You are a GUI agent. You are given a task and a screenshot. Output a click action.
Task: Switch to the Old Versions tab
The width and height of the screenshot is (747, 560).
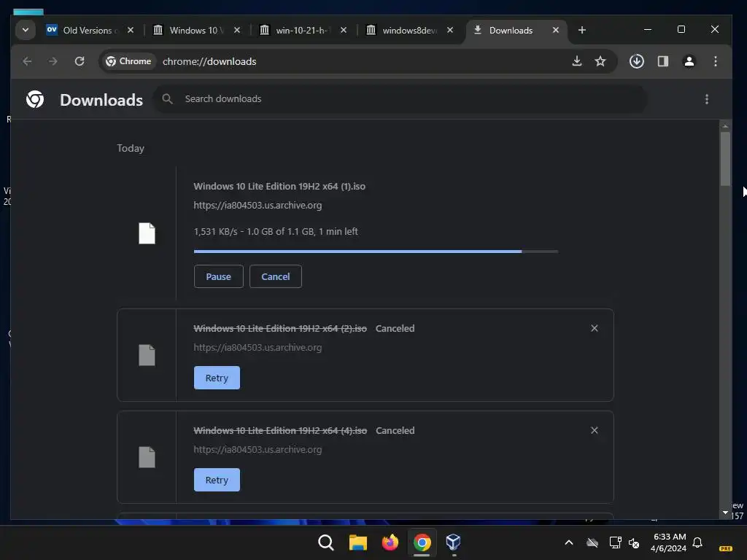[x=90, y=30]
